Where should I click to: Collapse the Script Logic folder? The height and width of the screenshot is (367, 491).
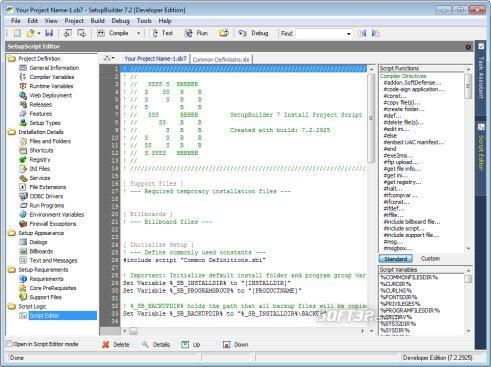[x=12, y=306]
